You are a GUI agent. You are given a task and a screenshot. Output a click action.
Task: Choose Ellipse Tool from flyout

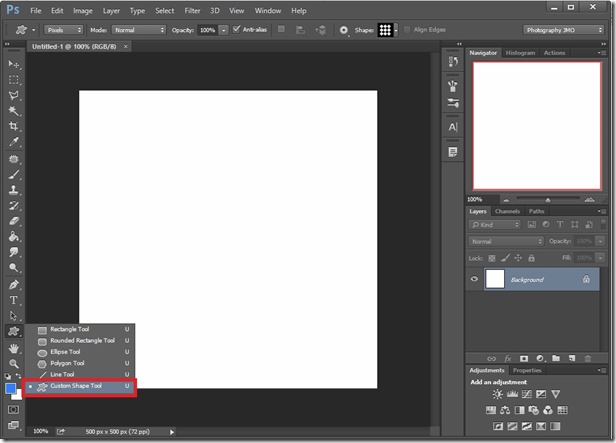pyautogui.click(x=80, y=352)
